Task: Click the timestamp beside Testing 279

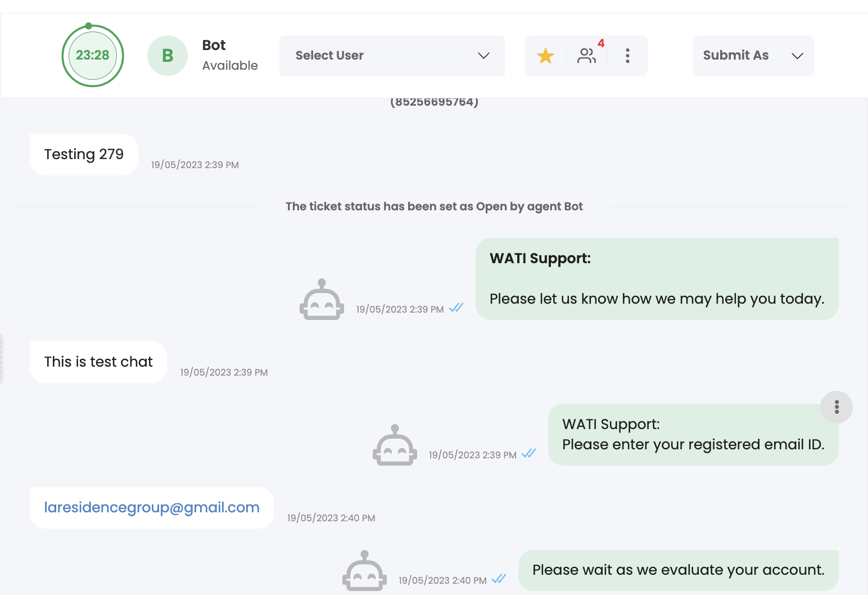Action: [x=195, y=165]
